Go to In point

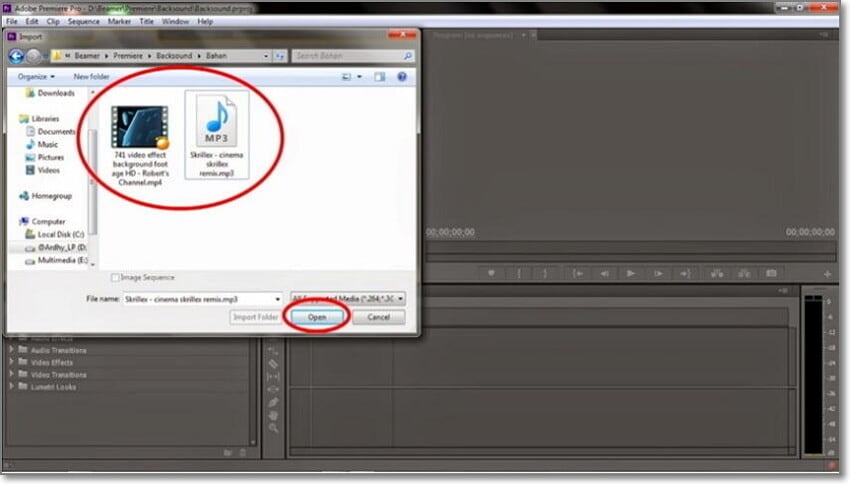point(578,274)
